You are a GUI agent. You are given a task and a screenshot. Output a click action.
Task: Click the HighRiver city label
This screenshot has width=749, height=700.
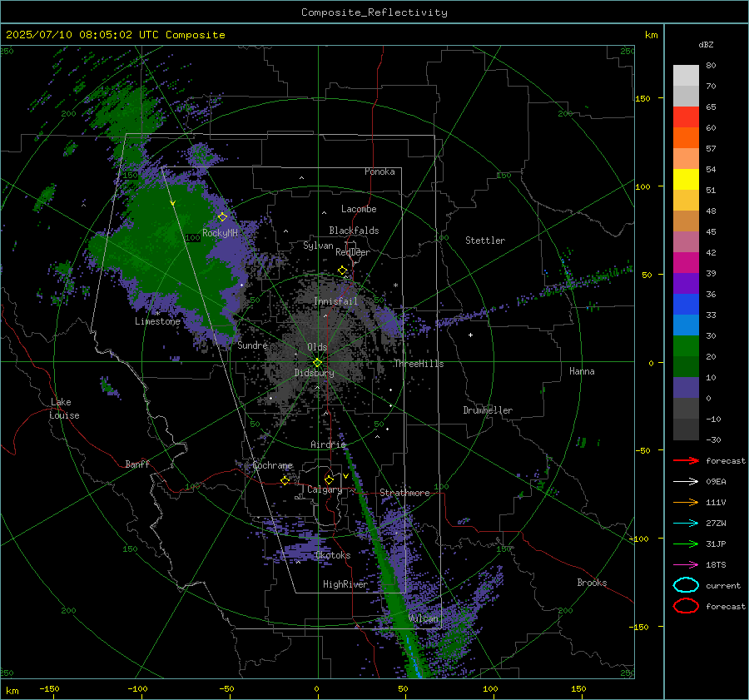pos(345,584)
